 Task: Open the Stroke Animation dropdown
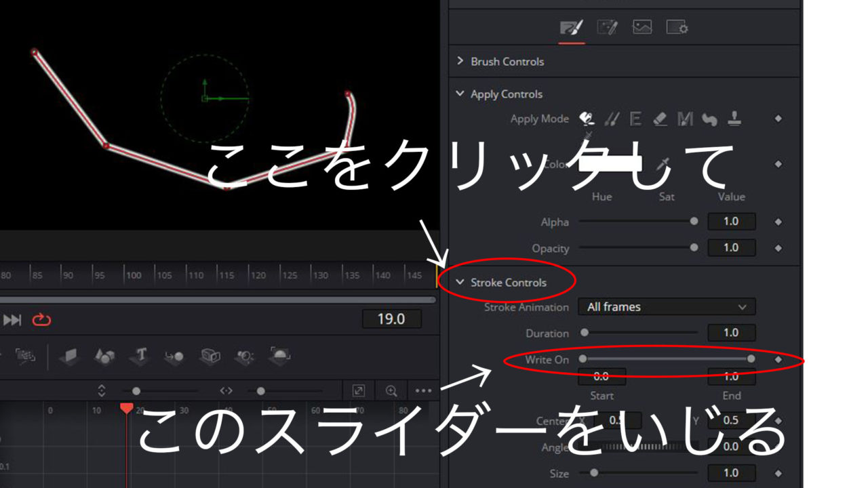[x=667, y=307]
